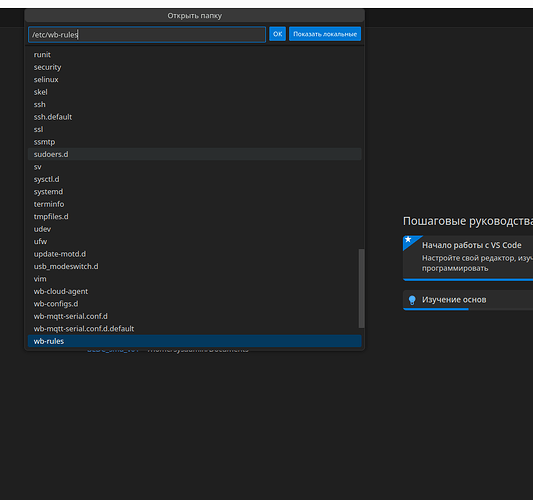Screen dimensions: 533x500
Task: Pick the wb-cloud-agent folder
Action: pos(194,291)
